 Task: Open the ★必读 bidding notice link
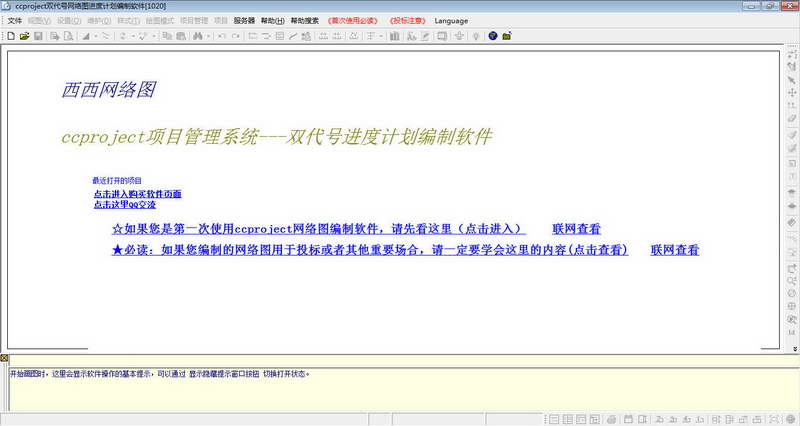point(370,250)
